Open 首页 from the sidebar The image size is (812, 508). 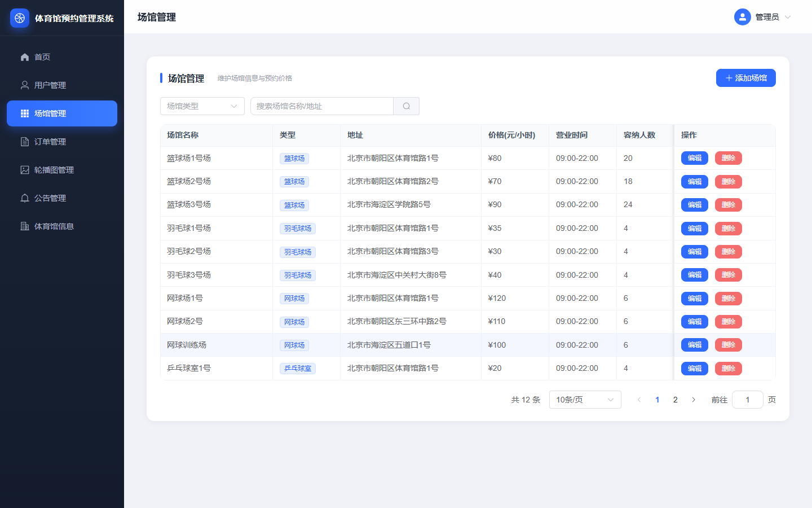pos(62,57)
